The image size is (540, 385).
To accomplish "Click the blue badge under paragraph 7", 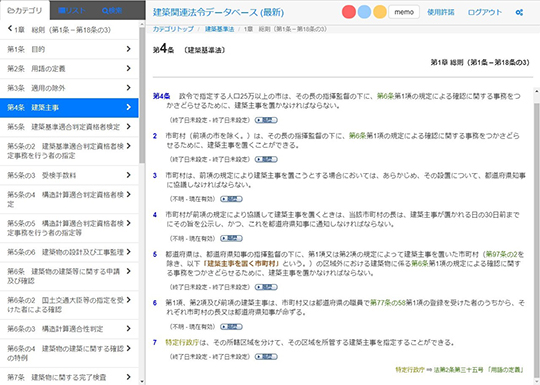I will tap(266, 357).
